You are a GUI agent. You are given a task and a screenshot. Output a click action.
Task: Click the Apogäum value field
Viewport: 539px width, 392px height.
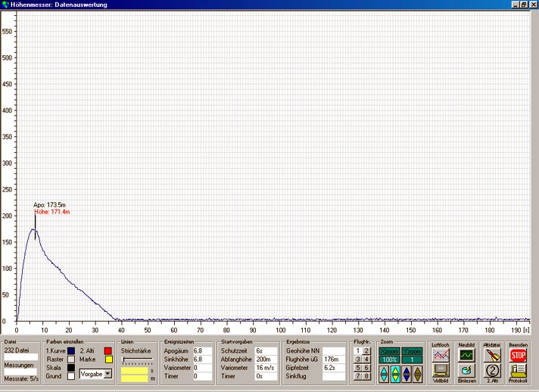click(202, 351)
